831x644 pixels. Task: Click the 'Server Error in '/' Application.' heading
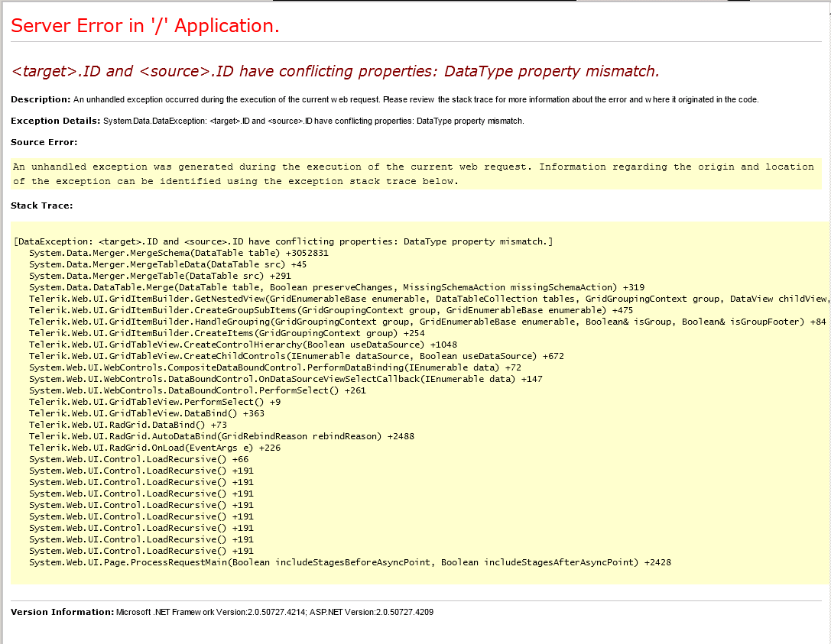pos(144,25)
